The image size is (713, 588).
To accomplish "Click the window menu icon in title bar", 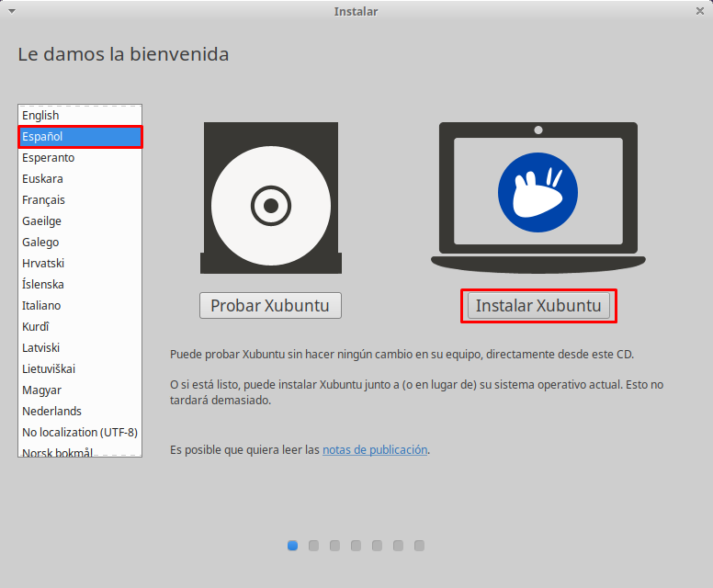I will [x=12, y=11].
